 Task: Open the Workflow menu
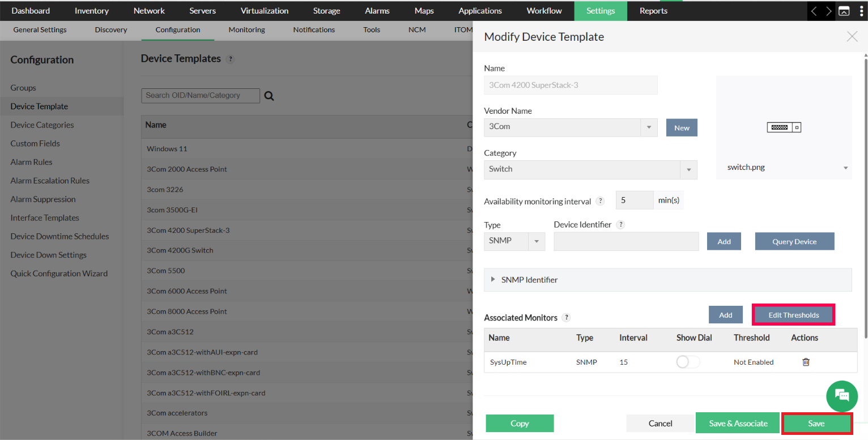click(544, 11)
